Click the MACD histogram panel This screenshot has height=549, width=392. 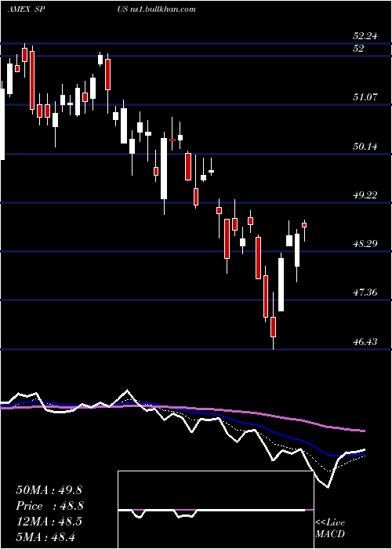point(216,510)
